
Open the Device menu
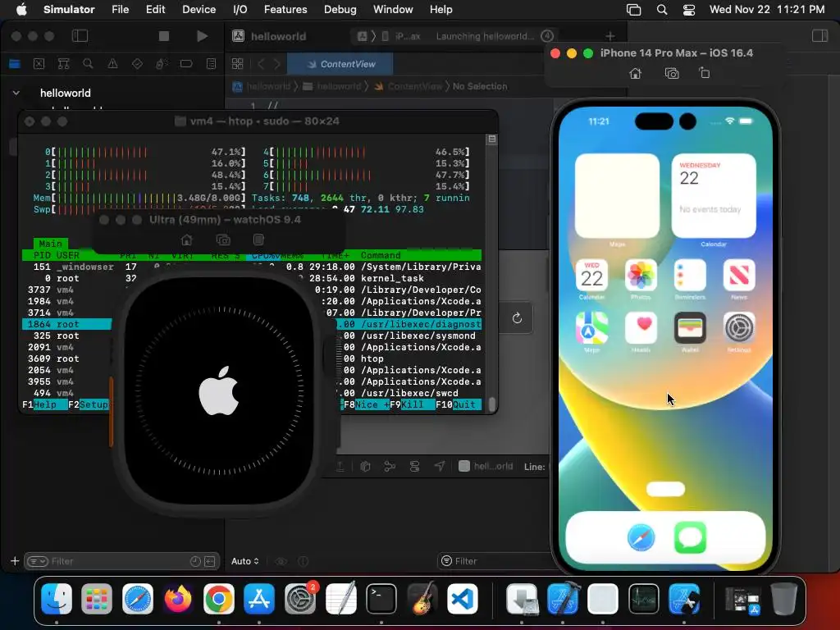click(199, 9)
